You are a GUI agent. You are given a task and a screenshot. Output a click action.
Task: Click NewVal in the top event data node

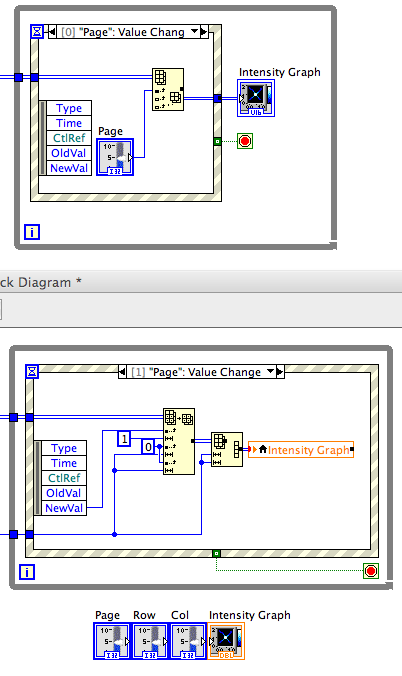(x=69, y=168)
